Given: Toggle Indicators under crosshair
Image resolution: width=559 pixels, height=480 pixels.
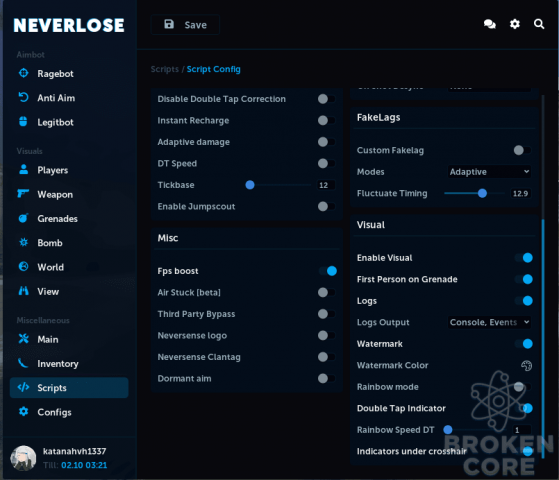Looking at the screenshot, I should 523,451.
